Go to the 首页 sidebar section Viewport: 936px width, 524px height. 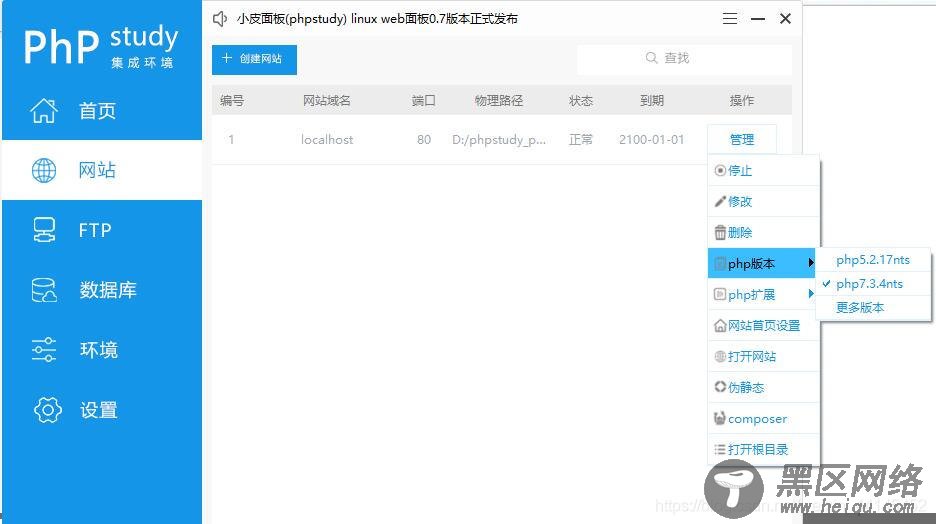[x=102, y=110]
